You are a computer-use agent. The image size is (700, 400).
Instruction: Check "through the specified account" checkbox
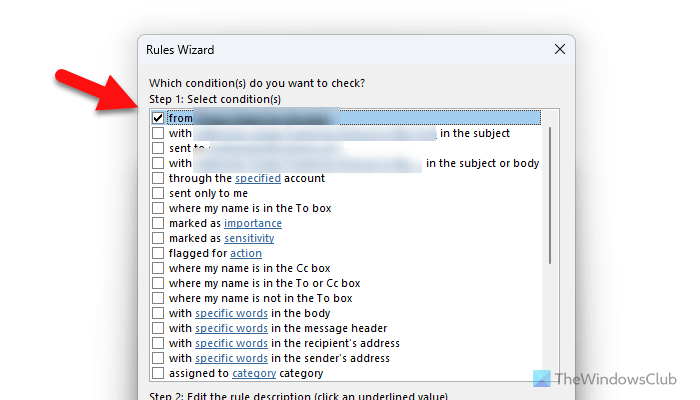(x=158, y=178)
